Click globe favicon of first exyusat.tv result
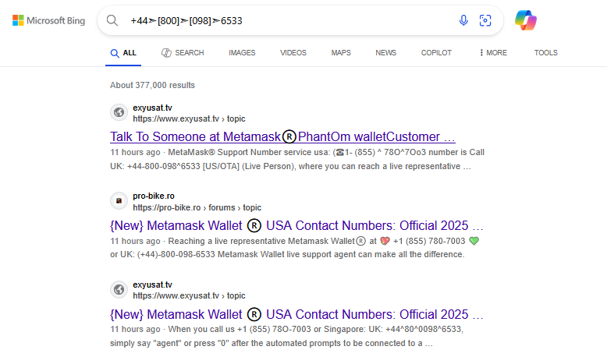Viewport: 607px width, 364px height. click(119, 112)
